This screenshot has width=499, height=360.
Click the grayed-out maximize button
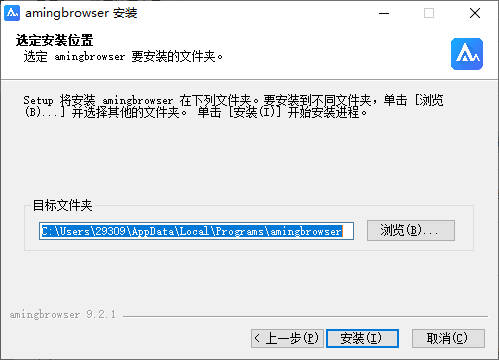tap(429, 13)
